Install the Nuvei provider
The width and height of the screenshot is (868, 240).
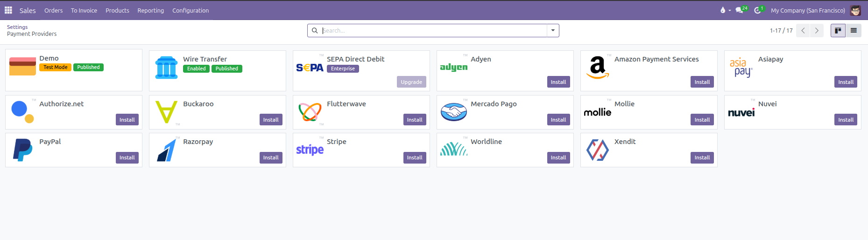846,120
